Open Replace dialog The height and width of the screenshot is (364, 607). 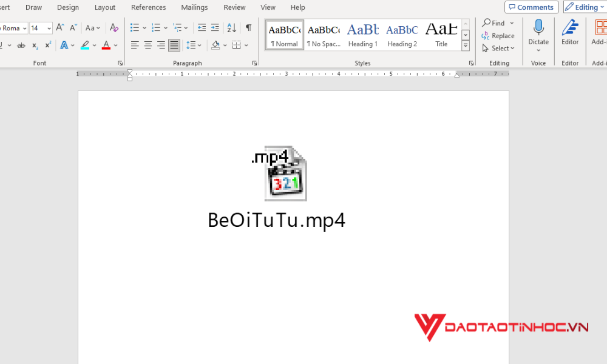click(x=498, y=36)
